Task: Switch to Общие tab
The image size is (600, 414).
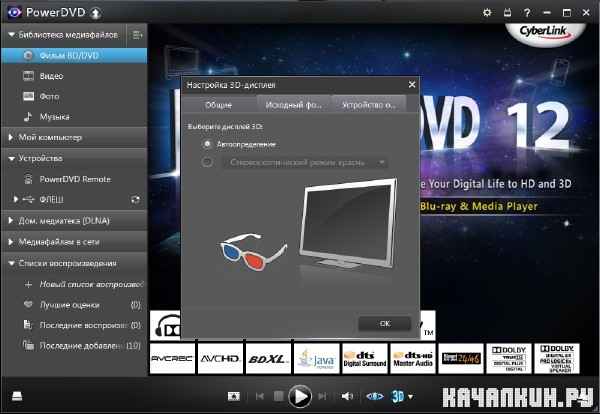Action: (x=218, y=104)
